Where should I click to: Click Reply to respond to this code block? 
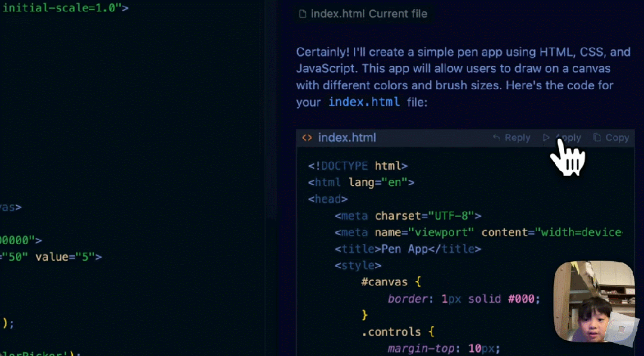(x=517, y=137)
